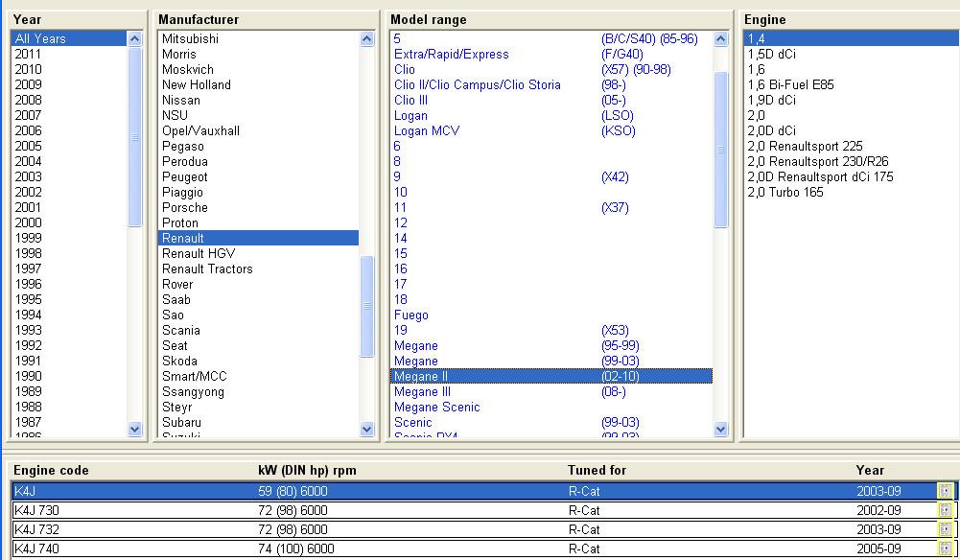Click Manufacturer list scroll up arrow
Image resolution: width=960 pixels, height=560 pixels.
tap(367, 39)
